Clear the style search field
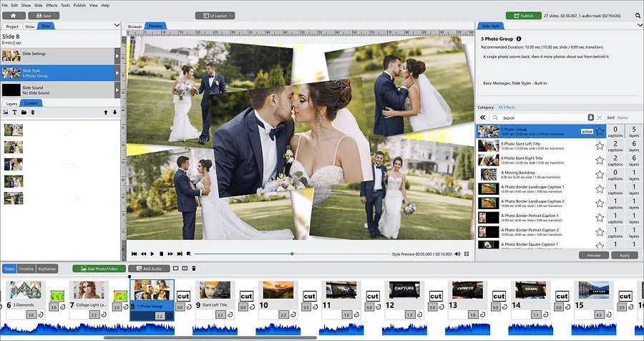Viewport: 644px width, 341px height. click(x=600, y=117)
